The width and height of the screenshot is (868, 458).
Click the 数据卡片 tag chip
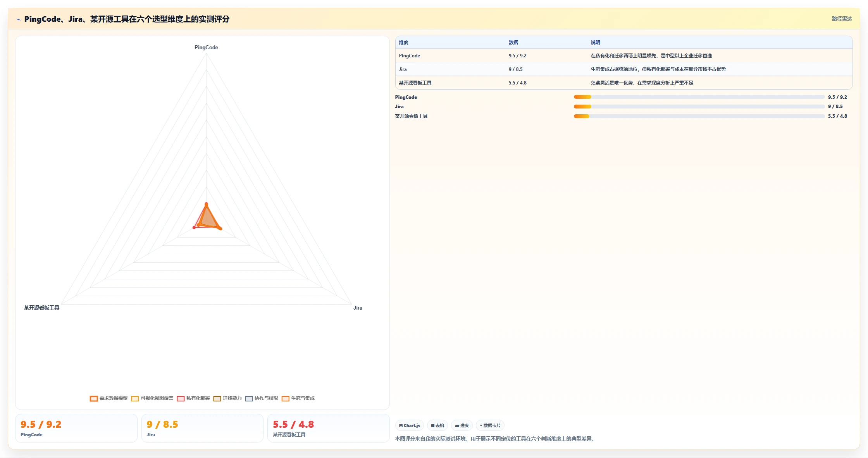[490, 425]
